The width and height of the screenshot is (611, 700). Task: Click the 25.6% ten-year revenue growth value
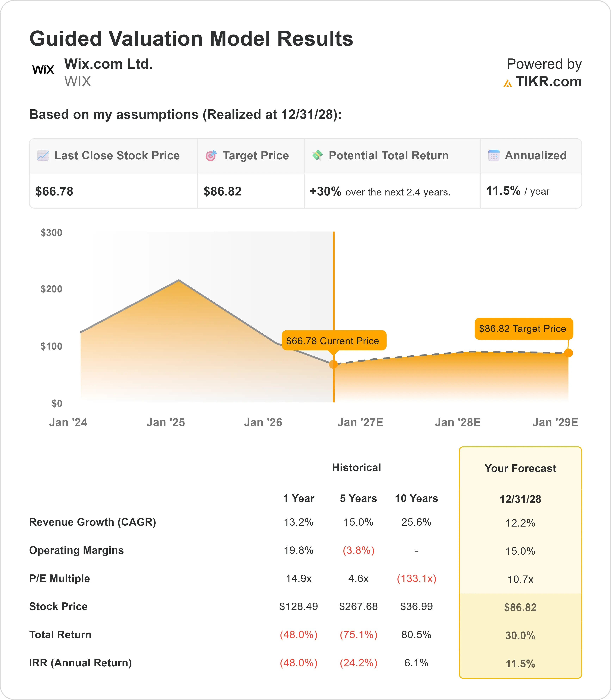coord(416,522)
